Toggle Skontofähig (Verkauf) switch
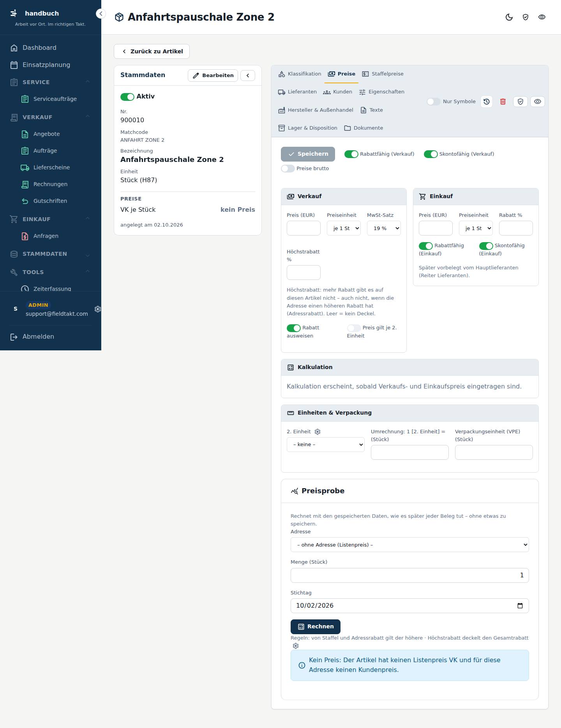The height and width of the screenshot is (728, 561). click(430, 154)
